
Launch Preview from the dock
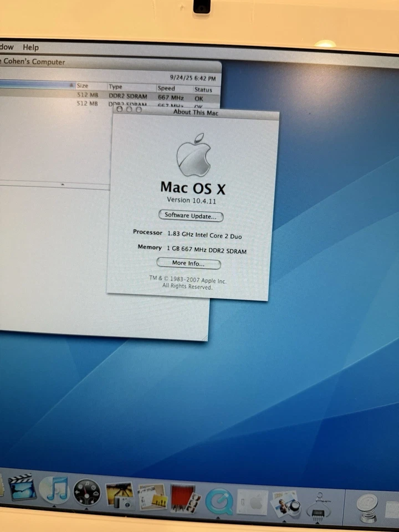click(x=286, y=504)
